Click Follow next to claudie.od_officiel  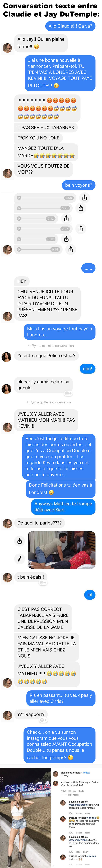point(87,773)
